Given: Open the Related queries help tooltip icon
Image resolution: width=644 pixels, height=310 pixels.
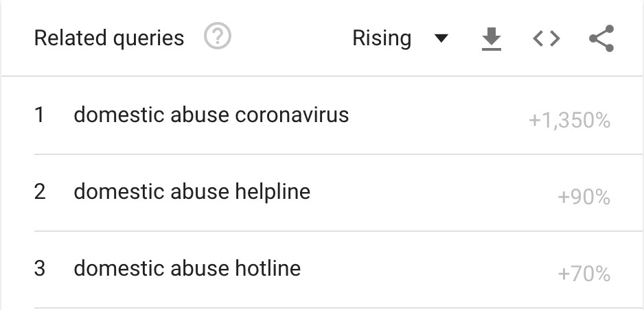Looking at the screenshot, I should pos(218,36).
